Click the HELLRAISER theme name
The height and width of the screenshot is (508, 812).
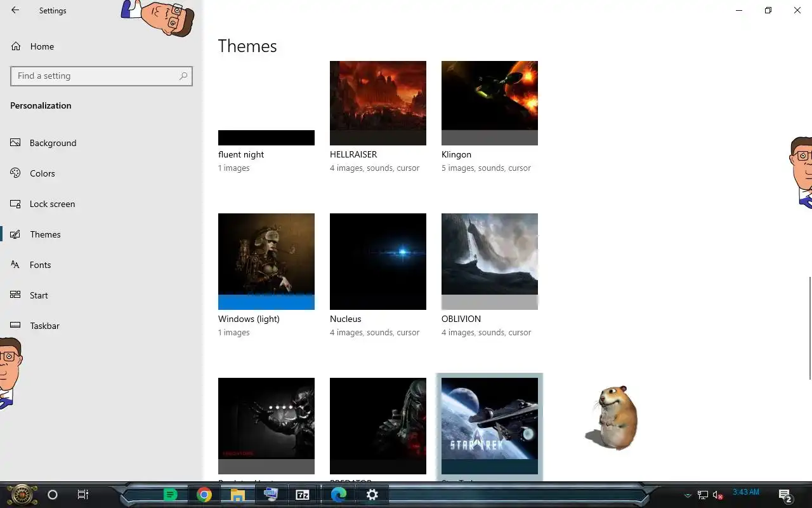(353, 154)
